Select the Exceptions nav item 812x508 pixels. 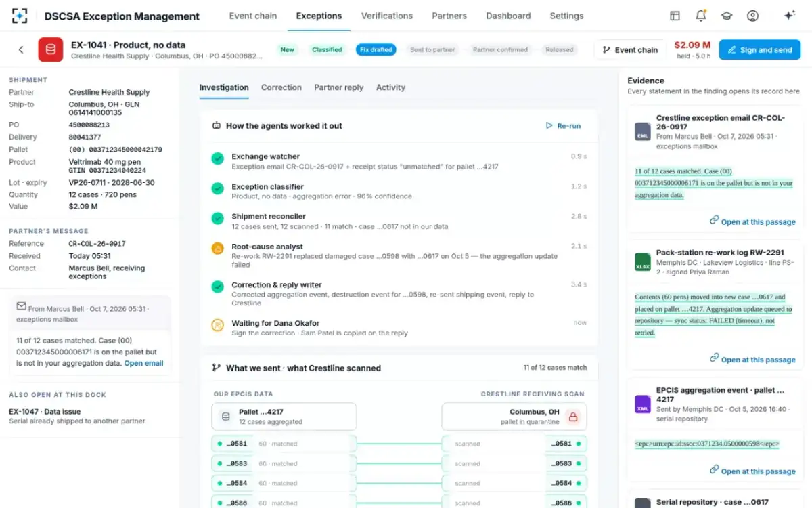(x=319, y=16)
